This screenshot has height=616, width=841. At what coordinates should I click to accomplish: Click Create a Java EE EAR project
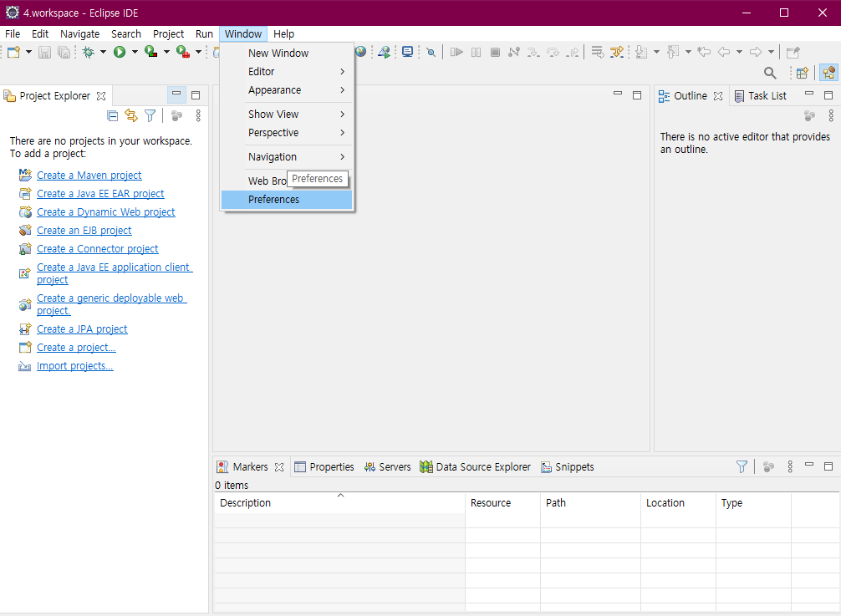[100, 194]
